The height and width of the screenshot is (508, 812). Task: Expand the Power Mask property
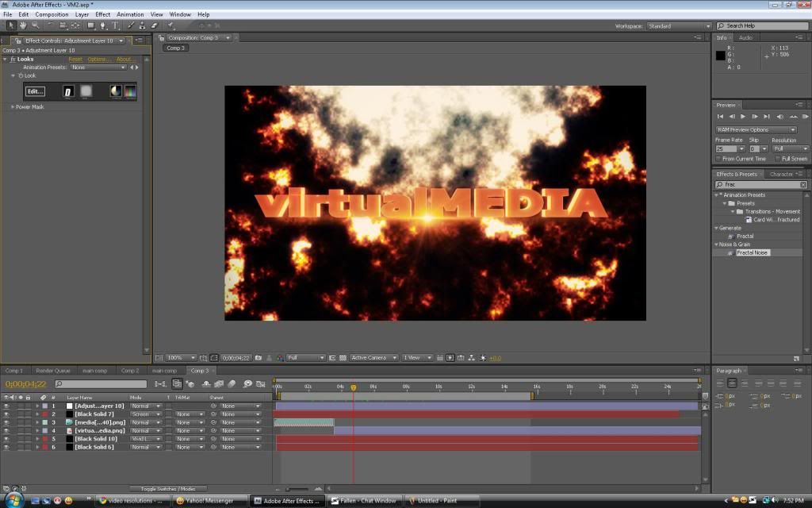[13, 106]
